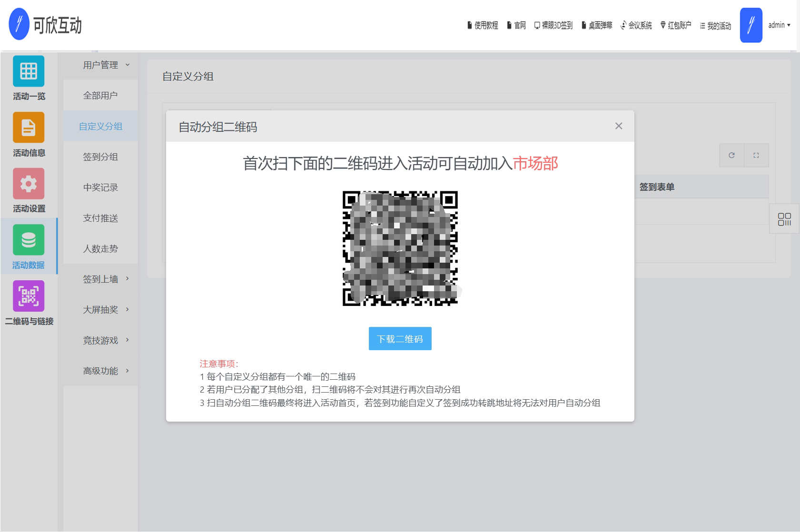Select the 支付推送 menu item
The height and width of the screenshot is (532, 800).
click(100, 218)
